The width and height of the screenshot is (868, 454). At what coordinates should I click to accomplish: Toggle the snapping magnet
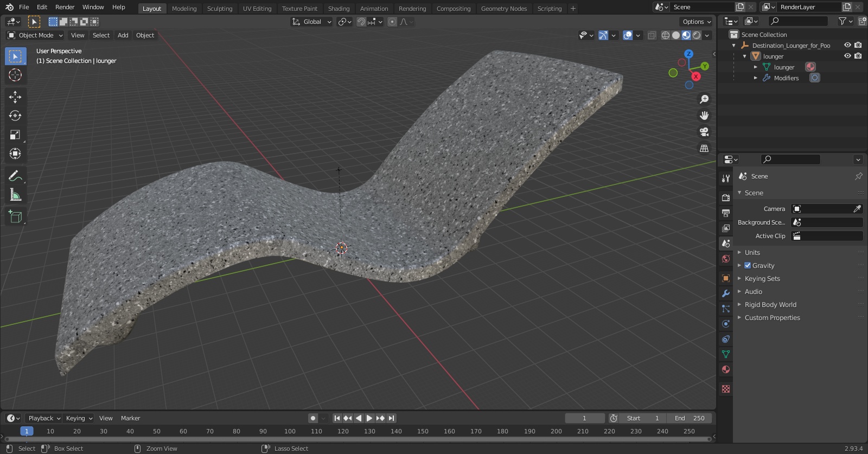coord(361,22)
